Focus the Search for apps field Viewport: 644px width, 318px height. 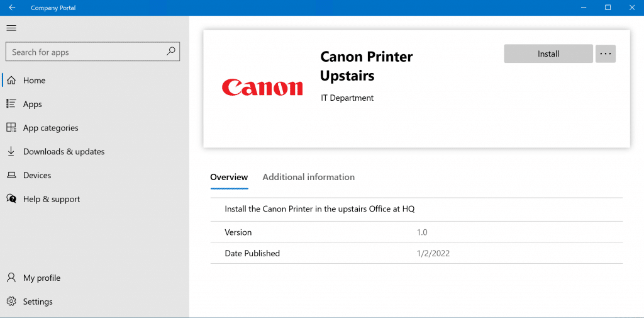tap(93, 52)
